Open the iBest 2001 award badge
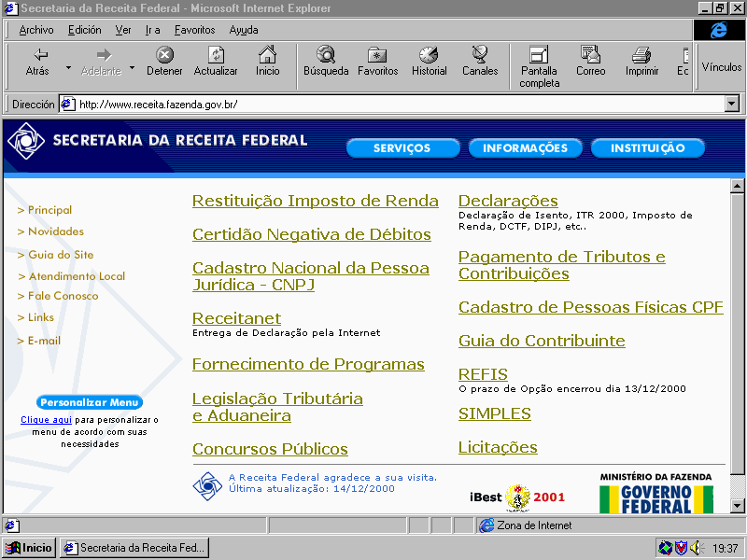This screenshot has width=747, height=560. point(517,497)
